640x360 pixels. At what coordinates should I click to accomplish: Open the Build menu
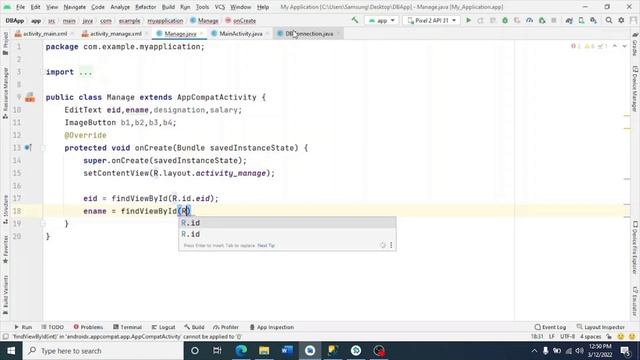click(168, 7)
